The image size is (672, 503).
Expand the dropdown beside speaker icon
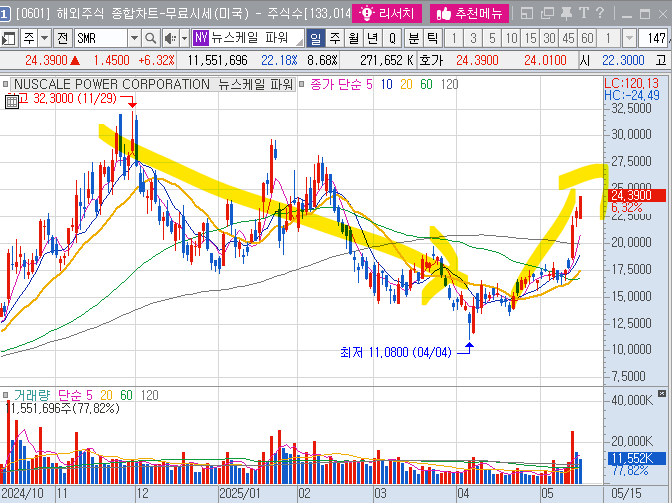pos(184,39)
